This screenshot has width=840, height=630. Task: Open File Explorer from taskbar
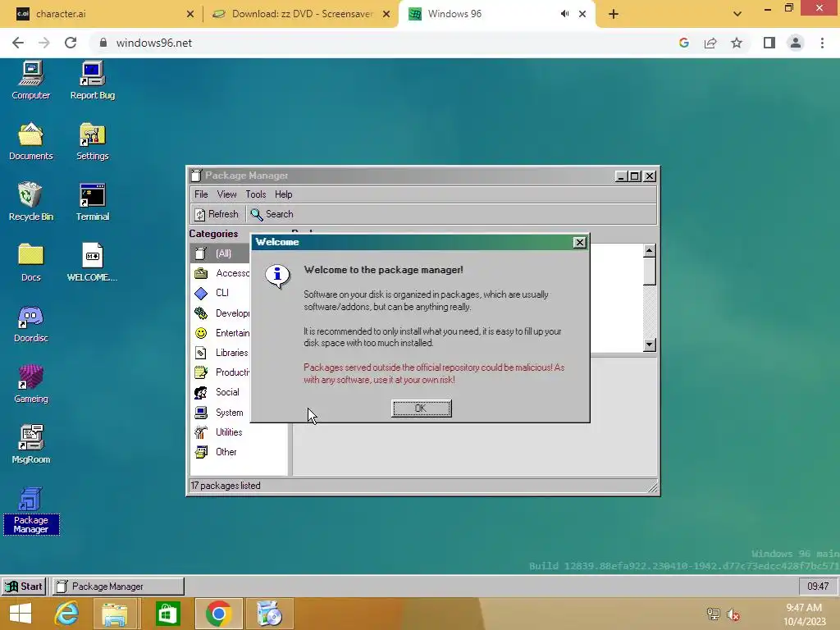pos(115,614)
